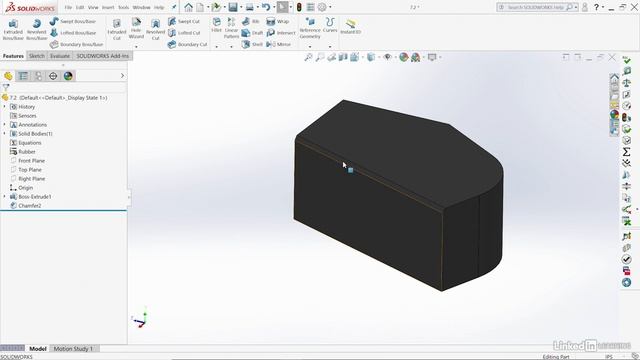The image size is (640, 360).
Task: Click the tree filter funnel icon
Action: click(x=6, y=87)
